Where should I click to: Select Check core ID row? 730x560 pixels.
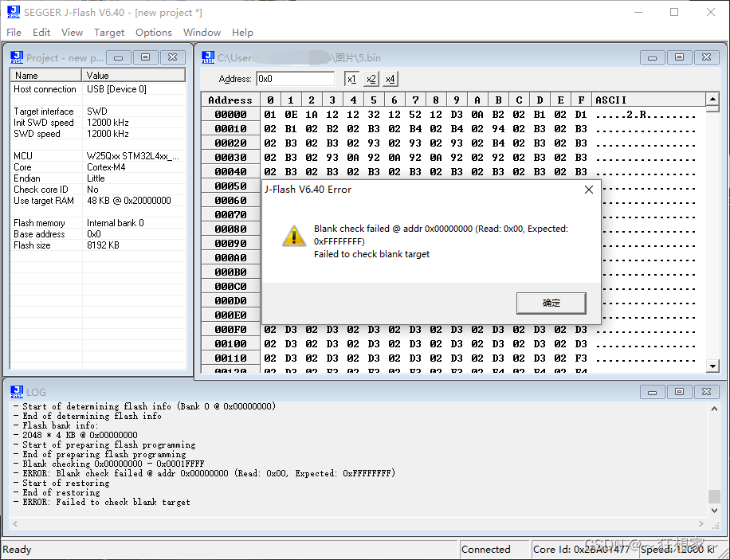coord(98,190)
